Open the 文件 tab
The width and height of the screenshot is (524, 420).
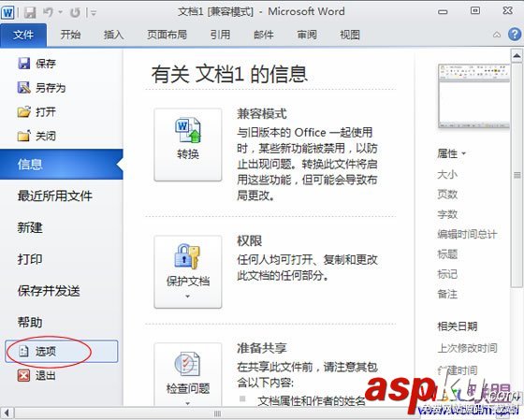pyautogui.click(x=23, y=35)
